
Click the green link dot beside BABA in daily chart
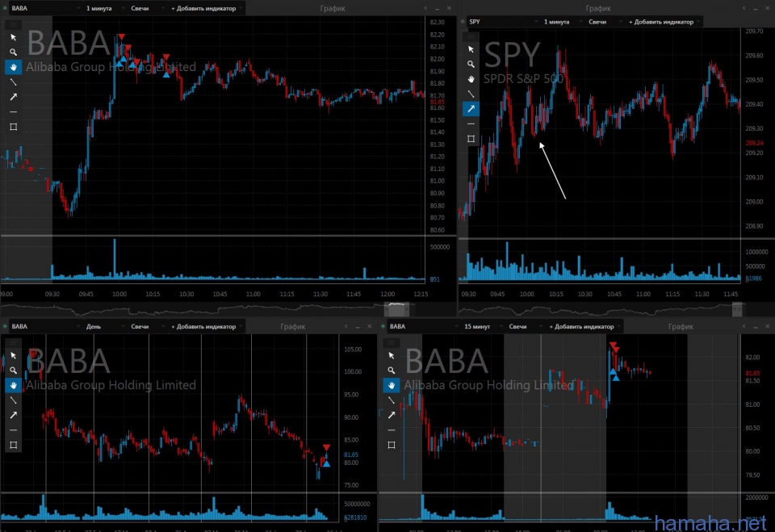tap(5, 326)
